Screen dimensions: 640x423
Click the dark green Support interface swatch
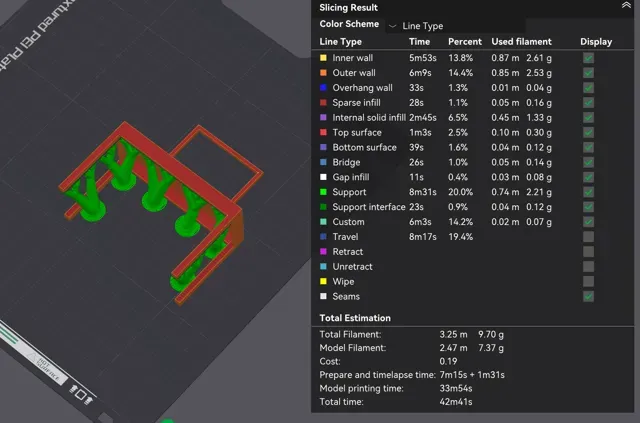coord(323,207)
